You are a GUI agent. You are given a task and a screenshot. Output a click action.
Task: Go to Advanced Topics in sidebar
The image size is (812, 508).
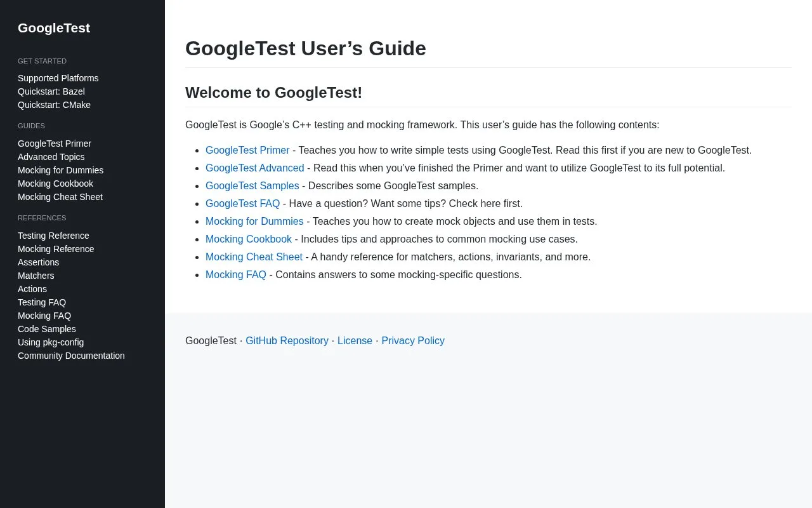[x=51, y=157]
